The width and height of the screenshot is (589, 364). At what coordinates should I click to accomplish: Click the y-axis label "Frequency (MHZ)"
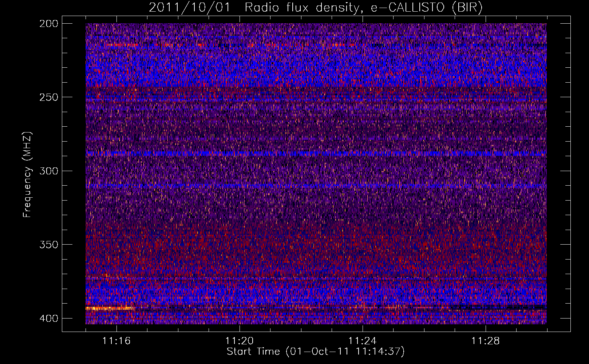[27, 175]
